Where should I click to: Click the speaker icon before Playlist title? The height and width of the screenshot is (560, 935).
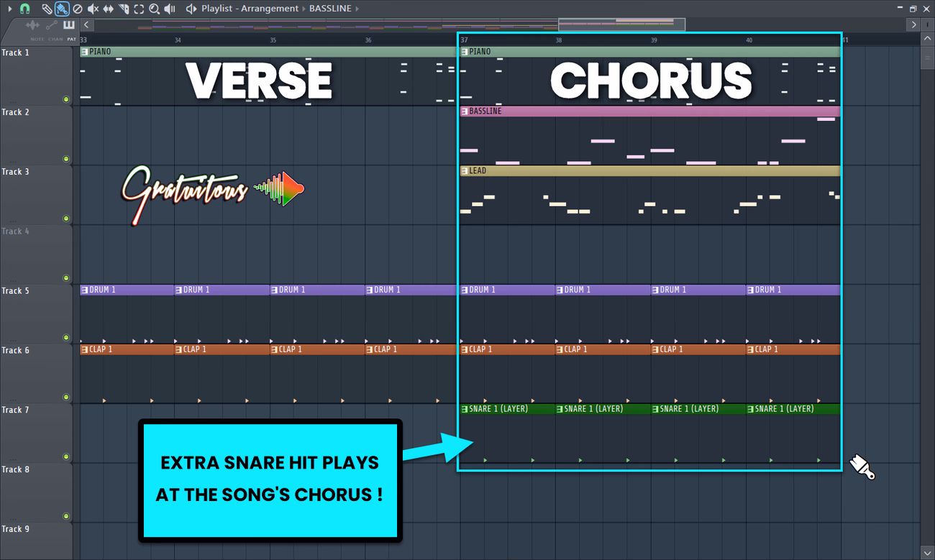click(191, 9)
